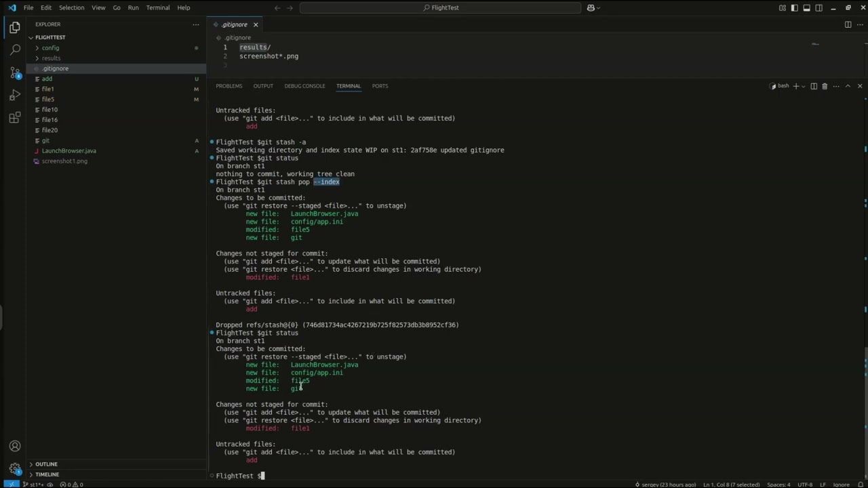
Task: Close the terminal panel
Action: pyautogui.click(x=860, y=86)
